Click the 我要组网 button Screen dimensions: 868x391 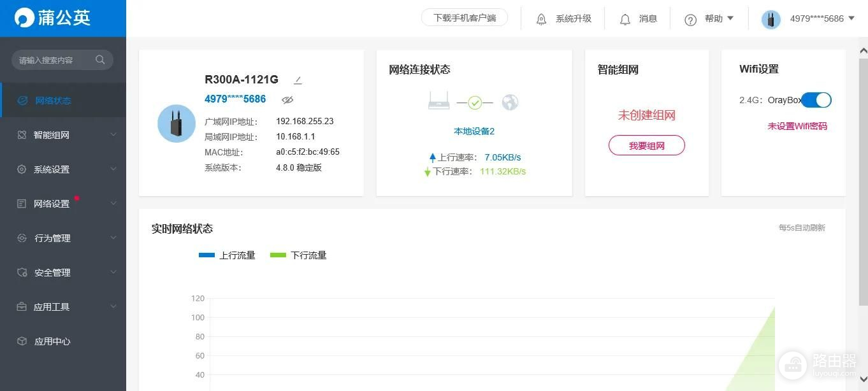[646, 146]
